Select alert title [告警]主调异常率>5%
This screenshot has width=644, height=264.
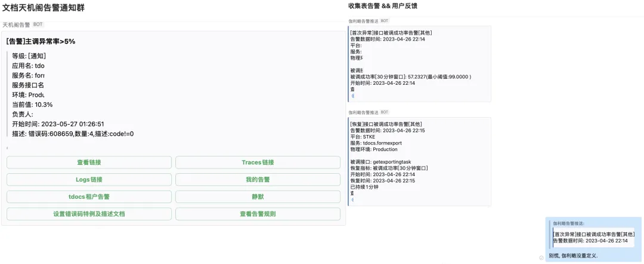(41, 42)
